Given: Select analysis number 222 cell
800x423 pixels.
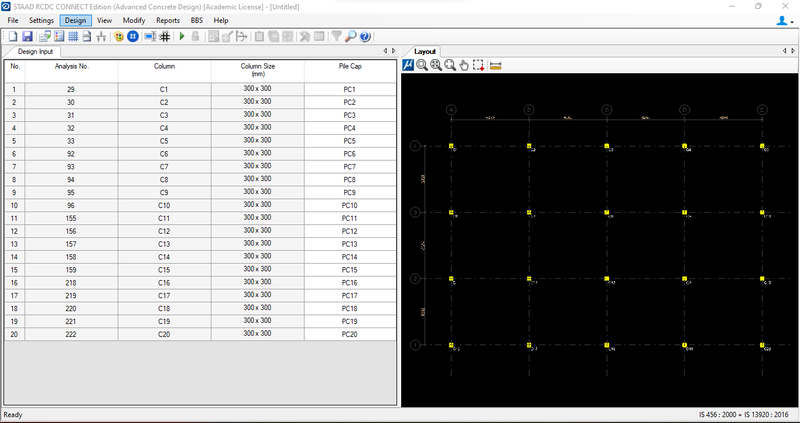Looking at the screenshot, I should click(71, 334).
